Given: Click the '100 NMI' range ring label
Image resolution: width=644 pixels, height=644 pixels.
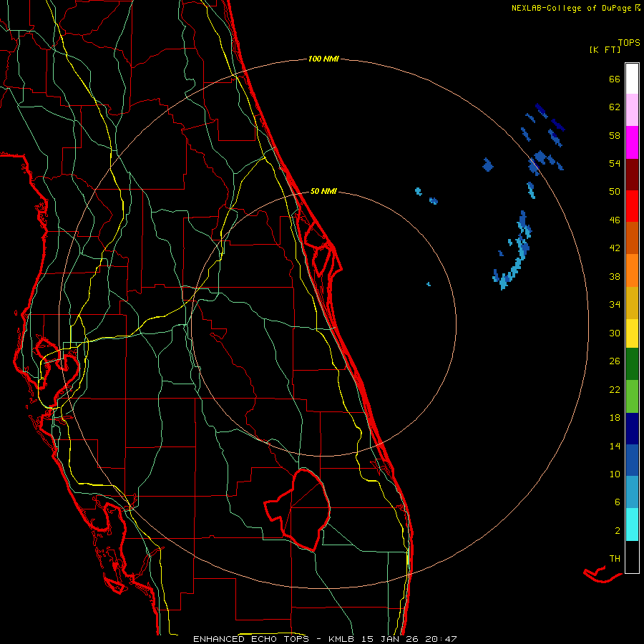Looking at the screenshot, I should pyautogui.click(x=323, y=59).
